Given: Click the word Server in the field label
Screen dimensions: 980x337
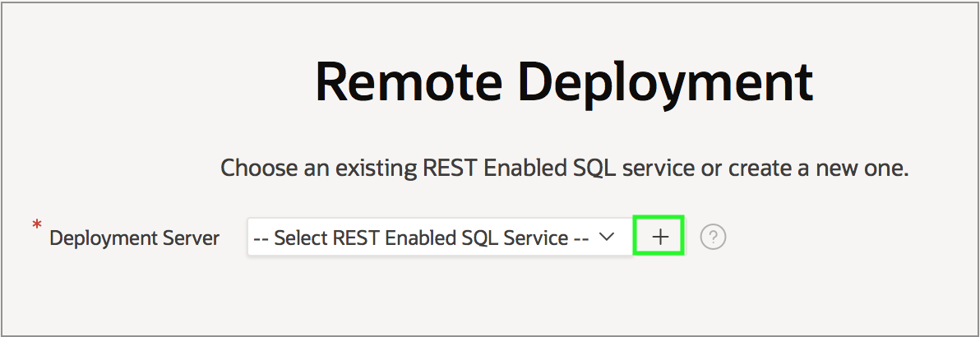Looking at the screenshot, I should tap(191, 238).
